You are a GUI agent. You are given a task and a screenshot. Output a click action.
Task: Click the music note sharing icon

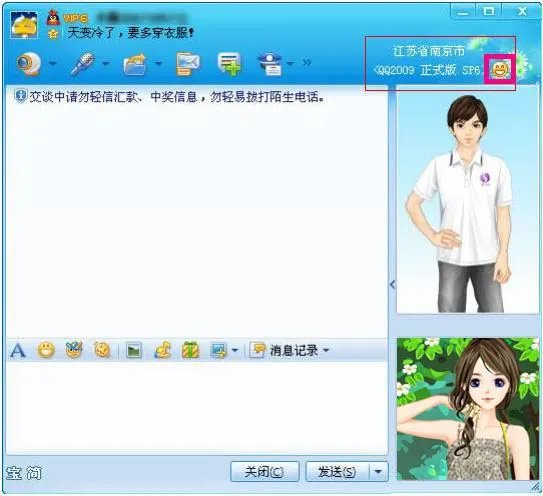[162, 350]
